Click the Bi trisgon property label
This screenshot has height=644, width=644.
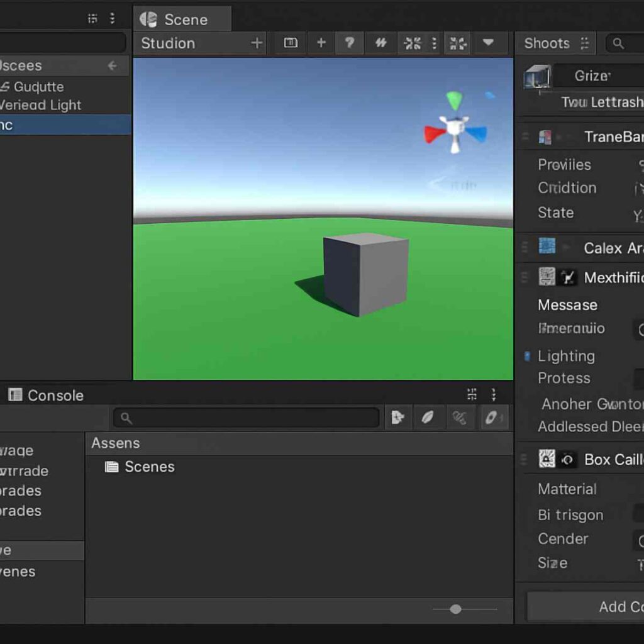570,514
